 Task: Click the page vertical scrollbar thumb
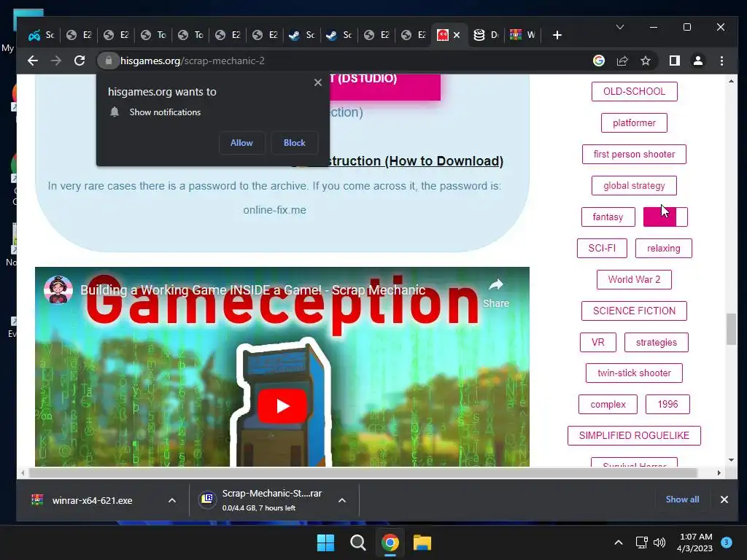point(731,329)
